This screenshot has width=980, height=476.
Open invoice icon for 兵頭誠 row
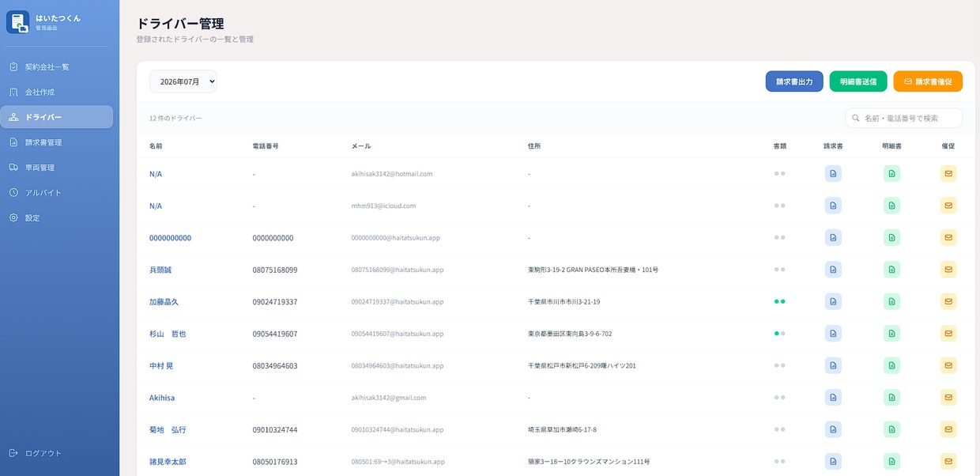pos(833,270)
